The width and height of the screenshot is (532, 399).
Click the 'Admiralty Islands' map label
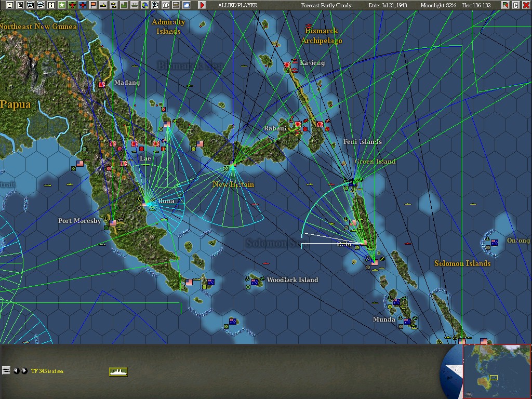(168, 26)
